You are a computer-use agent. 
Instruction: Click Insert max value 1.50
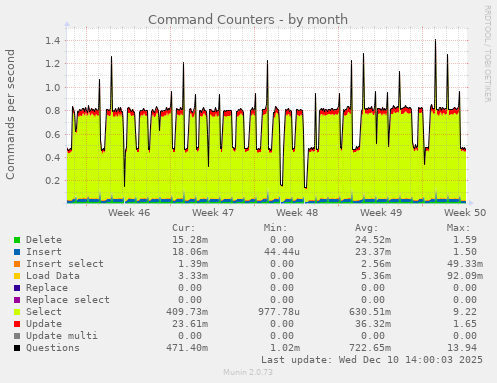coord(465,252)
